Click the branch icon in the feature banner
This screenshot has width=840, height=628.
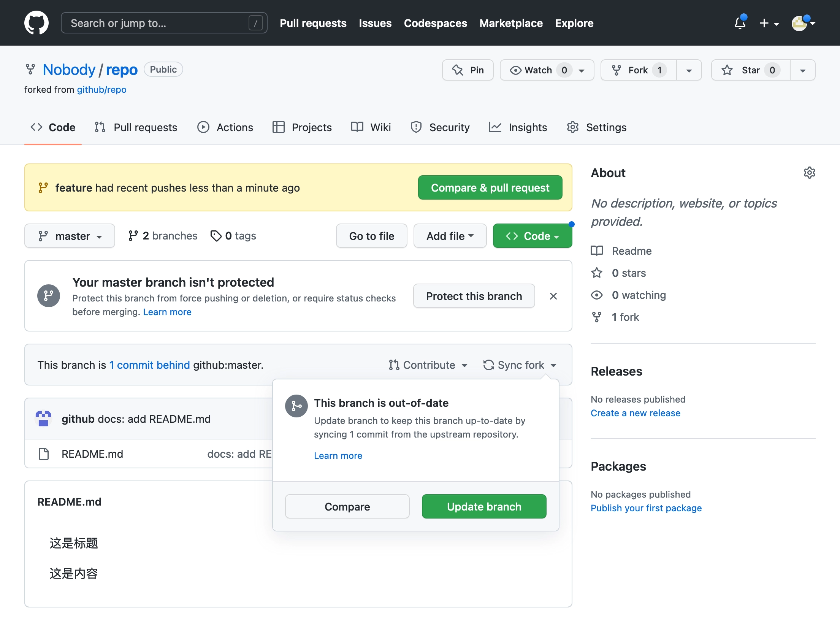[43, 187]
